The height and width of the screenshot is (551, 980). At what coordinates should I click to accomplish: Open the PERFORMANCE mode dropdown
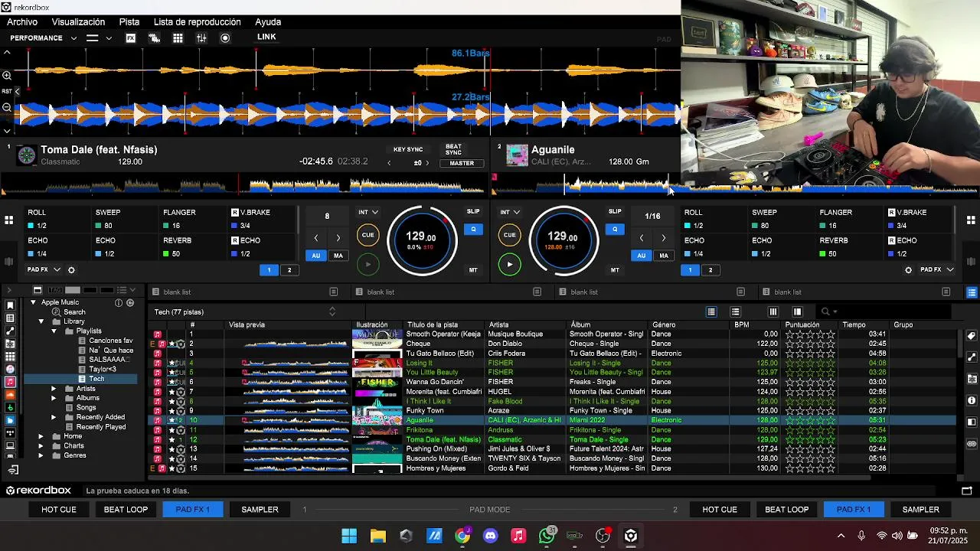click(x=43, y=38)
